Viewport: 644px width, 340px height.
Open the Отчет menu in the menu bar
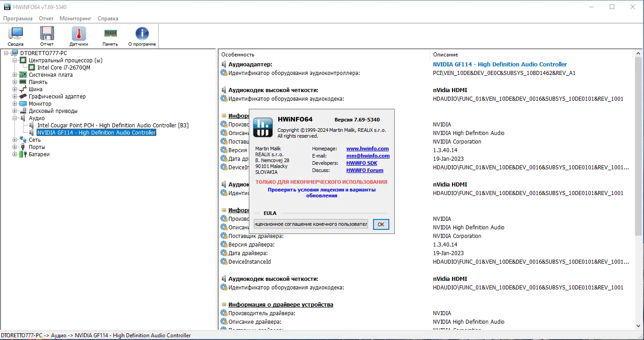(46, 19)
